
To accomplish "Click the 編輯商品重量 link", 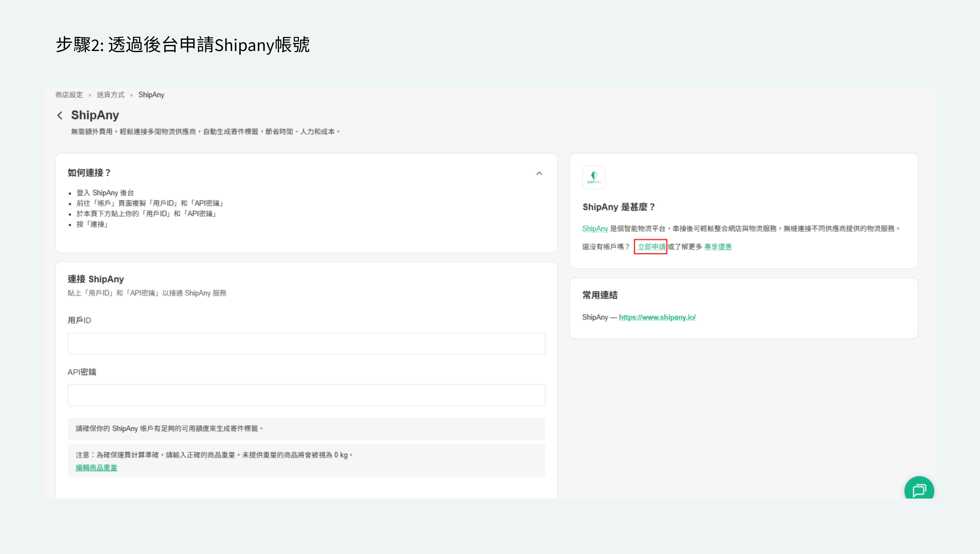I will pos(96,468).
